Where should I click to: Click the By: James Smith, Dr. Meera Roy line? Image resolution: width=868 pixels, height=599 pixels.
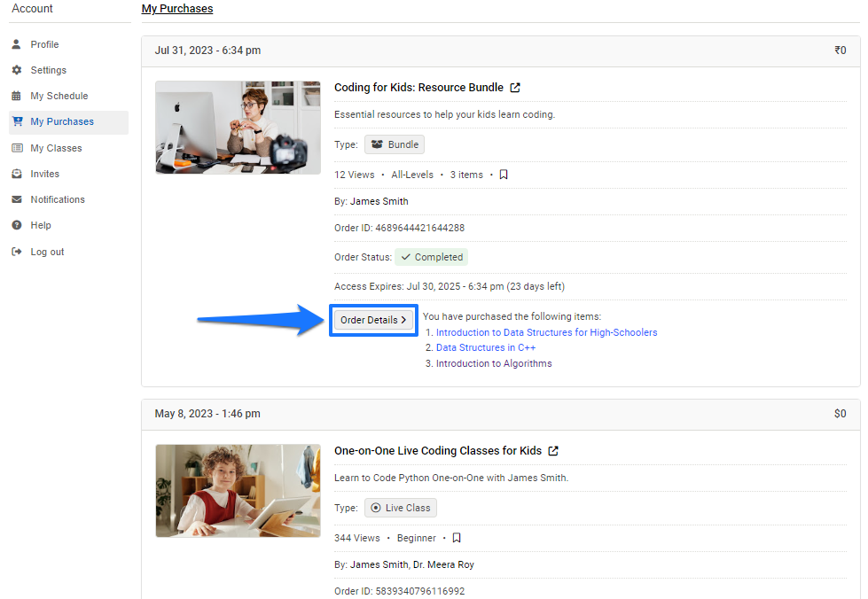point(404,564)
